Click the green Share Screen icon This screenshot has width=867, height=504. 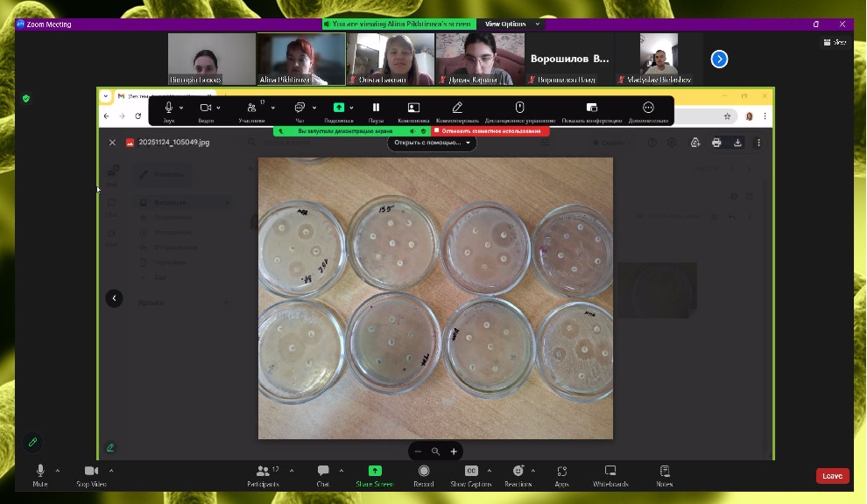click(x=375, y=472)
